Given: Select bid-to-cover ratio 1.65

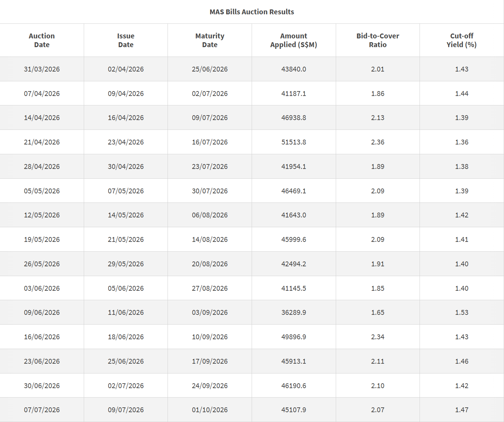Looking at the screenshot, I should click(378, 312).
